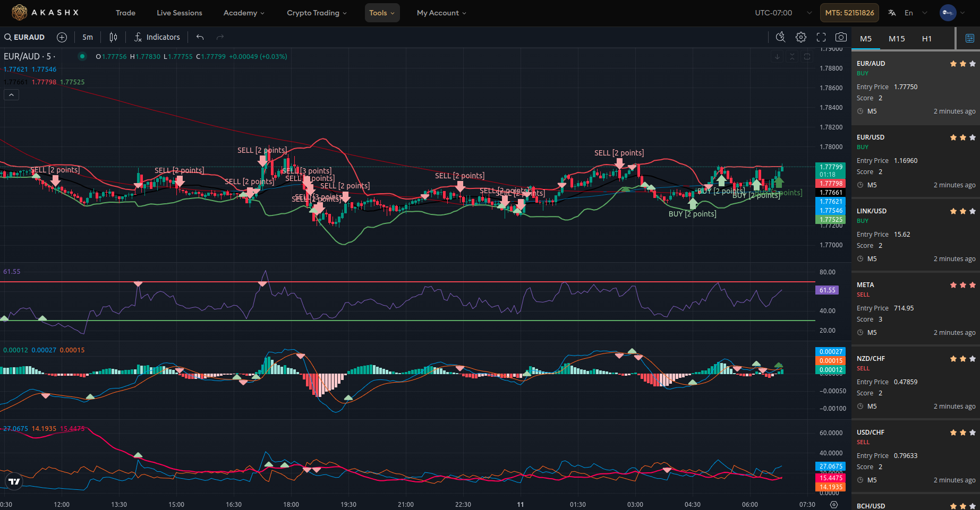Screen dimensions: 980x510
Task: Click the undo arrow in chart toolbar
Action: pyautogui.click(x=200, y=37)
